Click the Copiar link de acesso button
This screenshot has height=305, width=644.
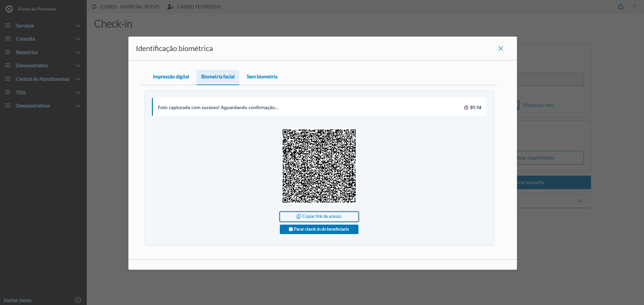[319, 217]
